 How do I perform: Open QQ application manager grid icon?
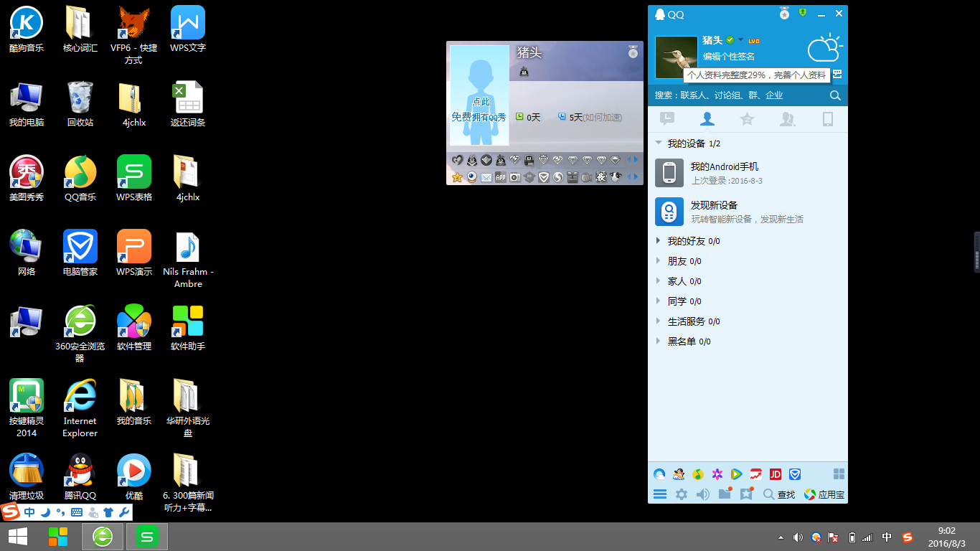tap(839, 474)
